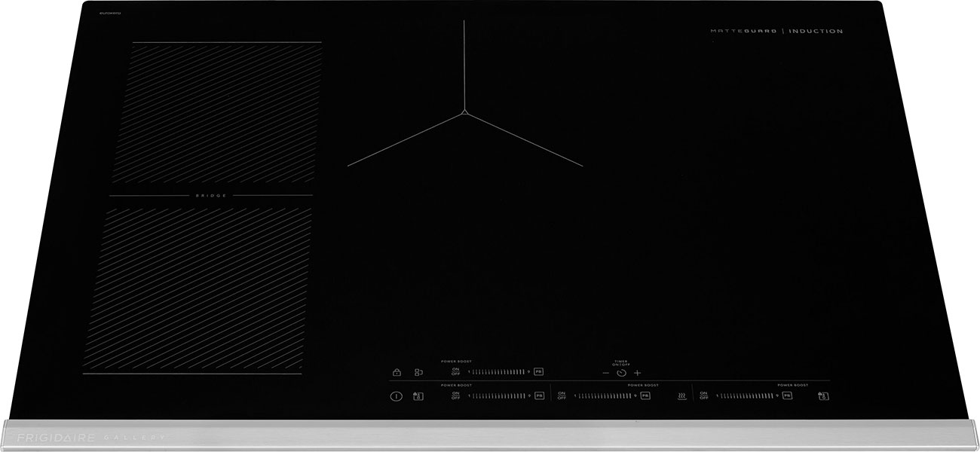Click the BRIDGE label between hatched zones

[x=211, y=195]
